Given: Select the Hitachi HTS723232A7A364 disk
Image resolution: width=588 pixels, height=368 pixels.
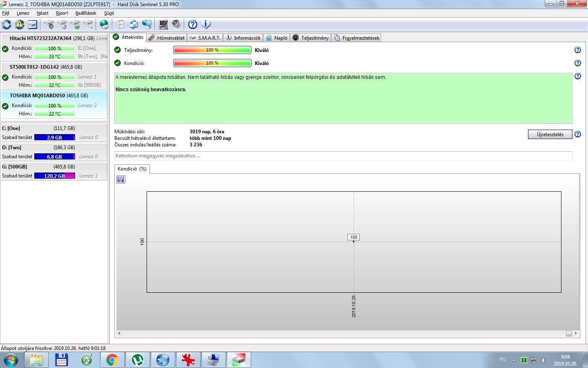Looking at the screenshot, I should click(54, 47).
